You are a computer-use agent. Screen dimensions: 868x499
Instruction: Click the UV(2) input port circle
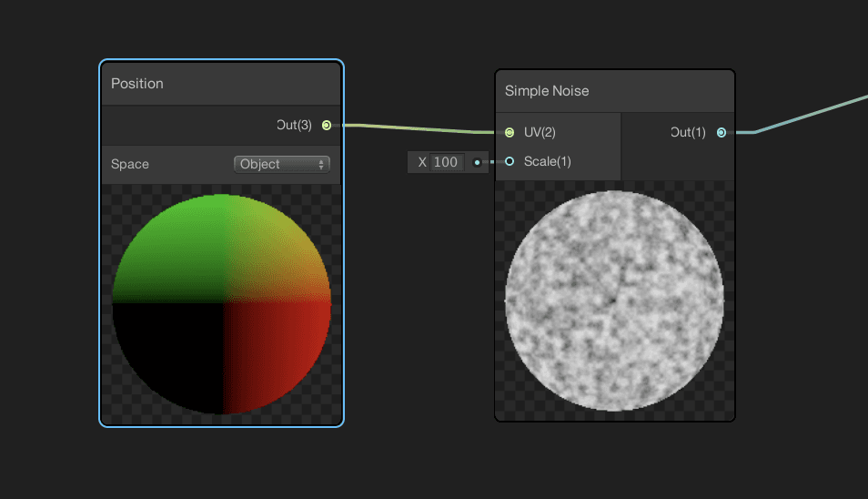[x=510, y=133]
